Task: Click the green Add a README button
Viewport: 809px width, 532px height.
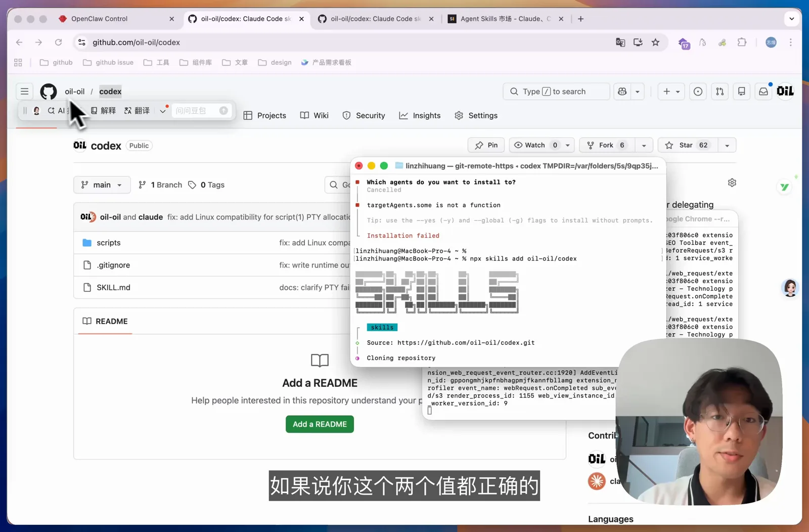Action: 320,424
